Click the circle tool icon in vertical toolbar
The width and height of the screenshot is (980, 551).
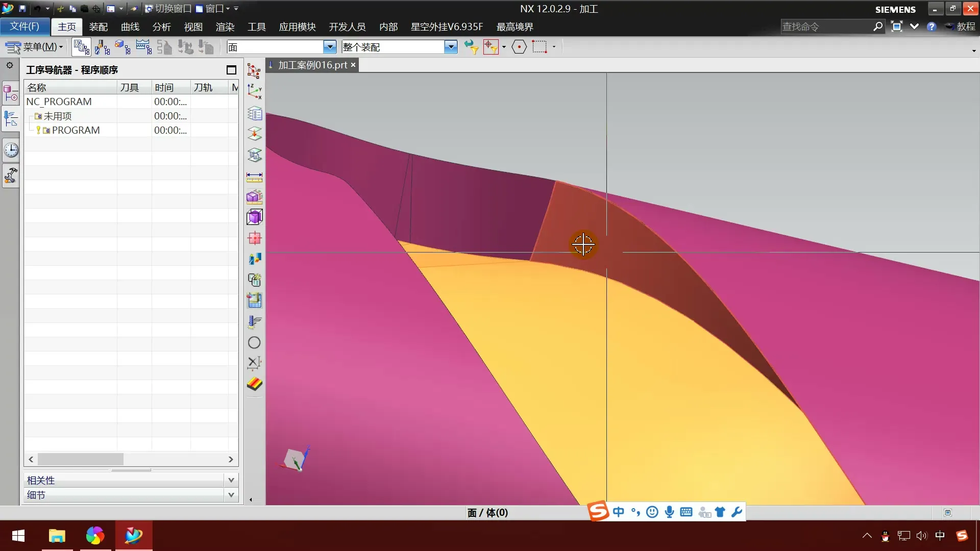click(x=254, y=342)
